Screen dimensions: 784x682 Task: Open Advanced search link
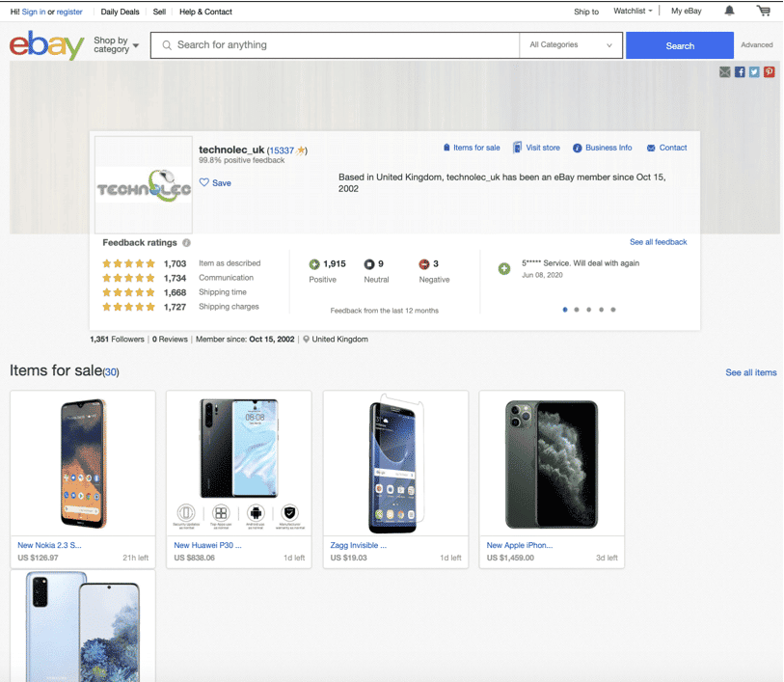pos(756,45)
